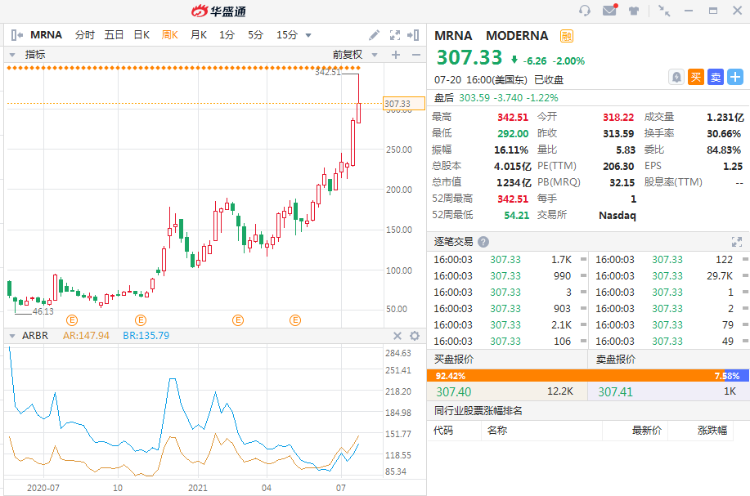Click the blue Sell (卖) button
Screen dimensions: 750x496
(716, 77)
